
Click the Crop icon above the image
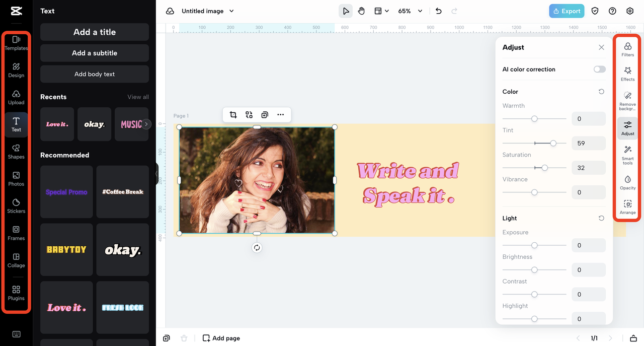pyautogui.click(x=233, y=115)
